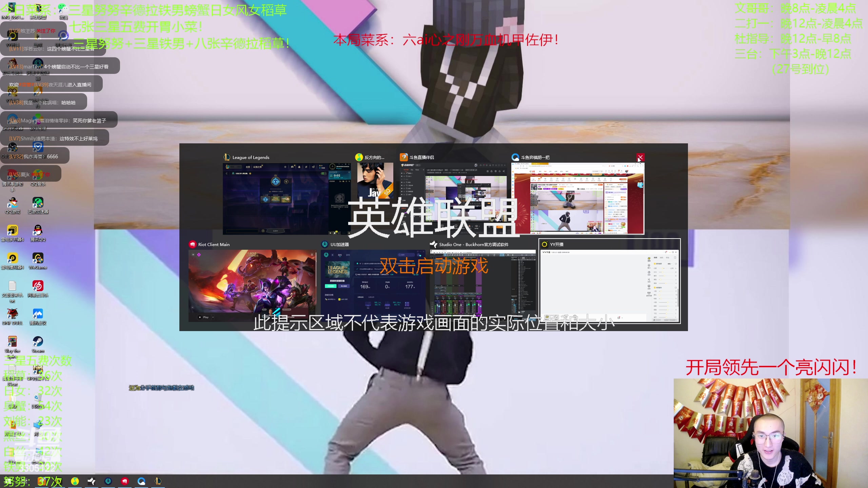The image size is (868, 488).
Task: Close the 斗鱼弃棋胡一把 window from the switcher
Action: 640,157
